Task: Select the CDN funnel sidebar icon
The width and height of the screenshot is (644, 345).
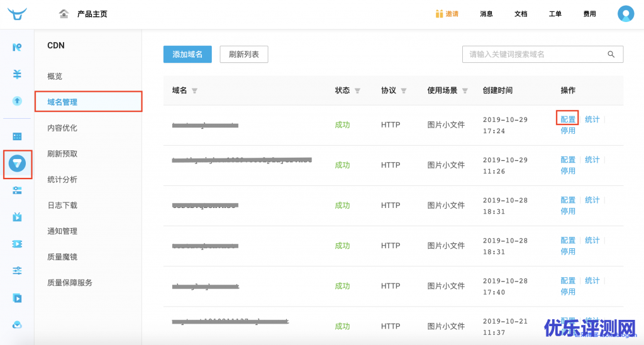Action: 17,163
